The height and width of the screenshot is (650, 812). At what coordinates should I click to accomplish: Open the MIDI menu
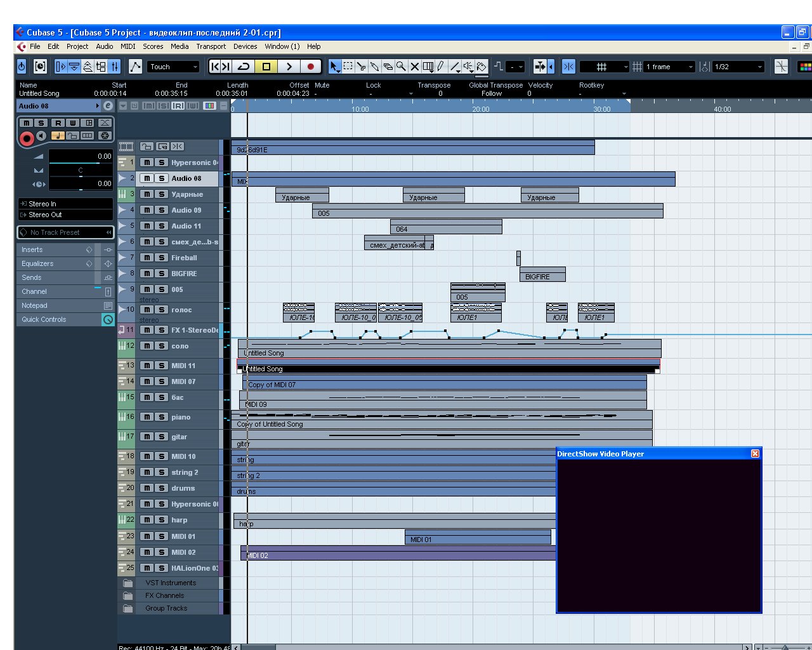pyautogui.click(x=128, y=46)
